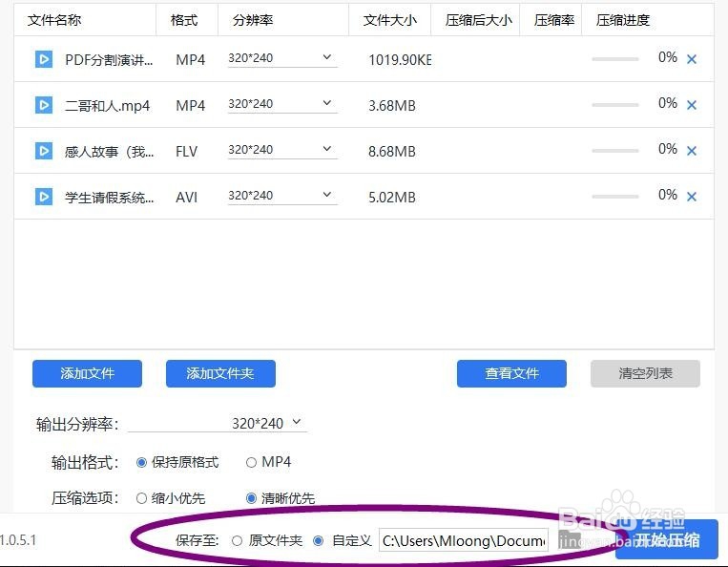Click the 1019.90KB file size value
The image size is (728, 567).
point(400,60)
